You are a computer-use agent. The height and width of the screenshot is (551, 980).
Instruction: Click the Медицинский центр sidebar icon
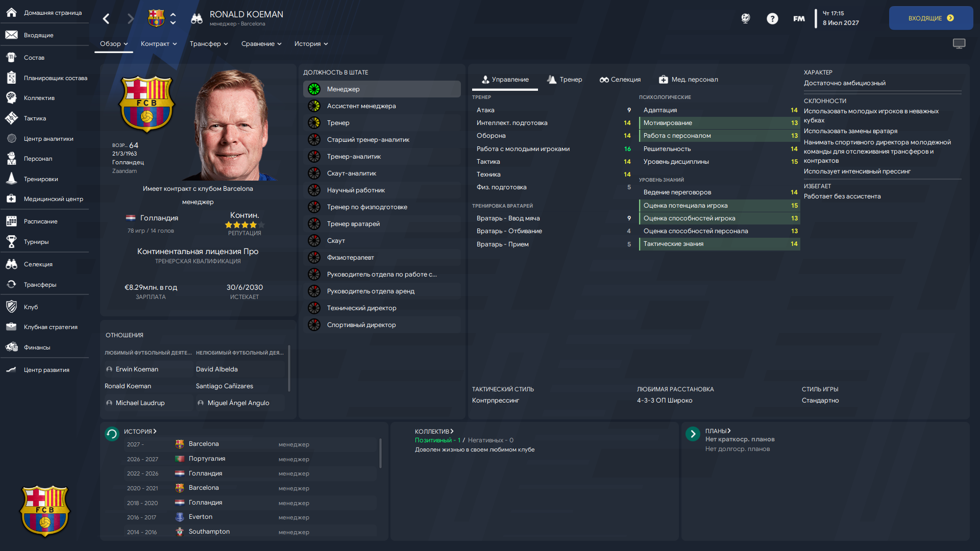[x=11, y=199]
